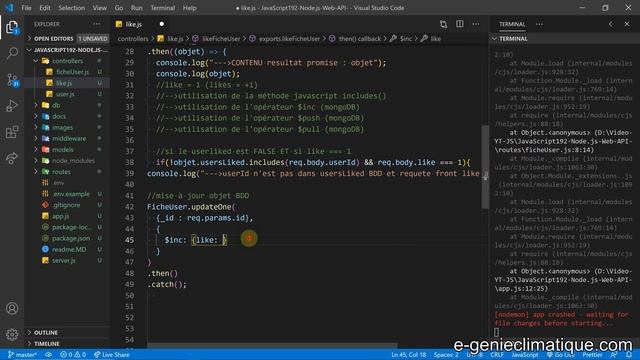Viewport: 640px width, 360px height.
Task: Click the notifications bell icon
Action: [x=629, y=355]
